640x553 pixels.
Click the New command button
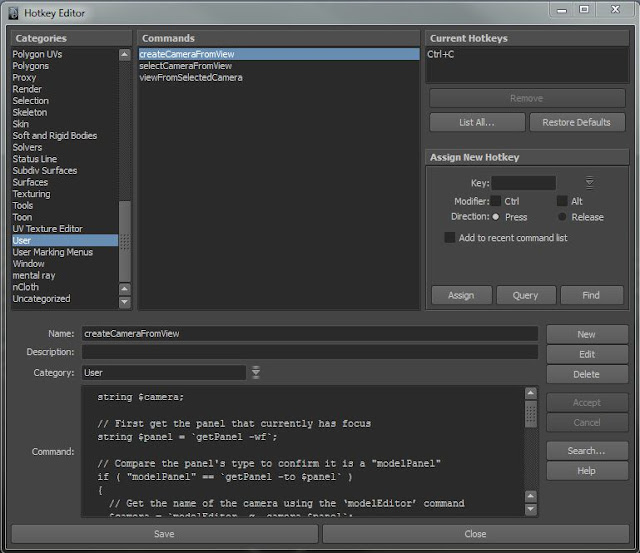(587, 334)
